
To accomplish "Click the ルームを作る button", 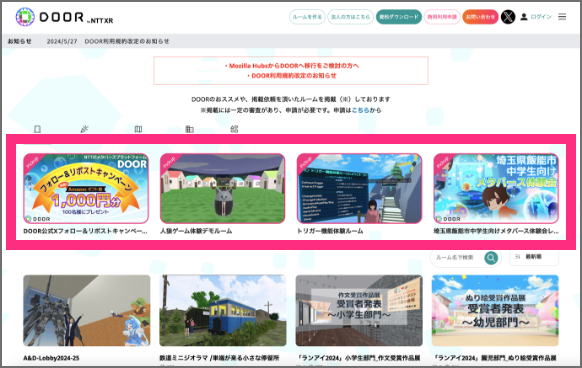I will (307, 17).
